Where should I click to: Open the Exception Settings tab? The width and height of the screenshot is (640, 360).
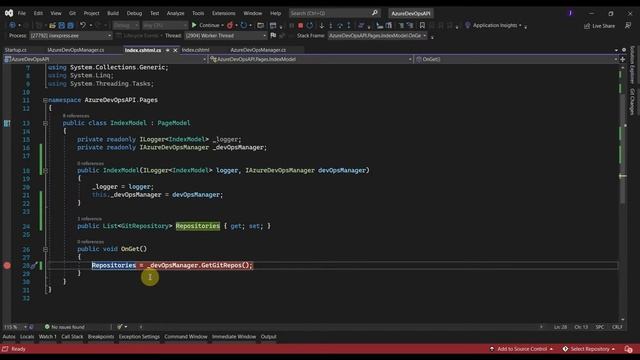point(139,337)
